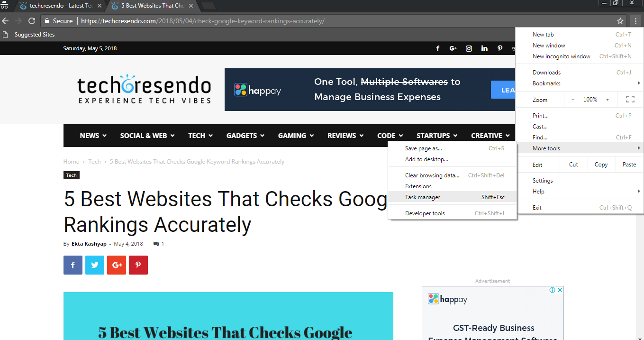Viewport: 644px width, 340px height.
Task: Choose Exit in the Chrome menu
Action: 580,208
